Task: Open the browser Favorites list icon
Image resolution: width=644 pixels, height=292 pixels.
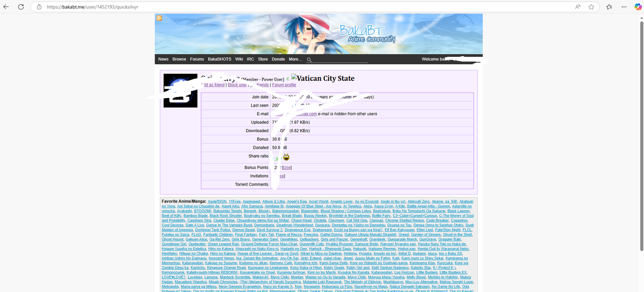Action: [609, 7]
